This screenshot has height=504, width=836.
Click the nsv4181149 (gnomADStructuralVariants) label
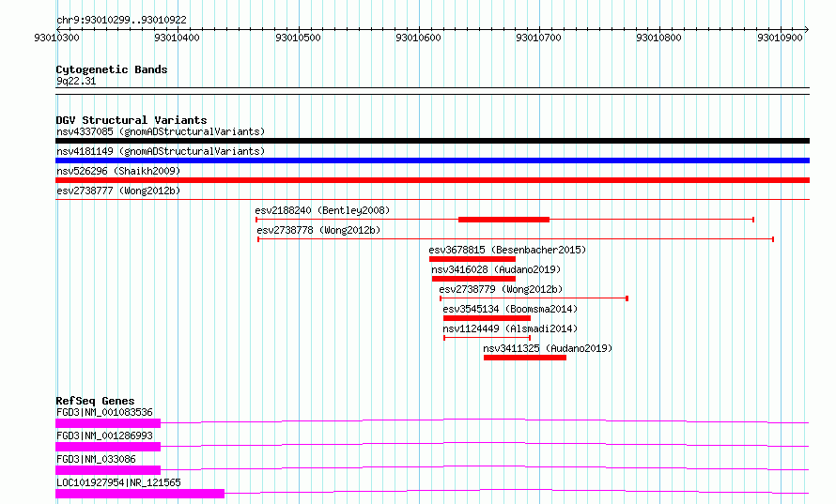point(161,151)
